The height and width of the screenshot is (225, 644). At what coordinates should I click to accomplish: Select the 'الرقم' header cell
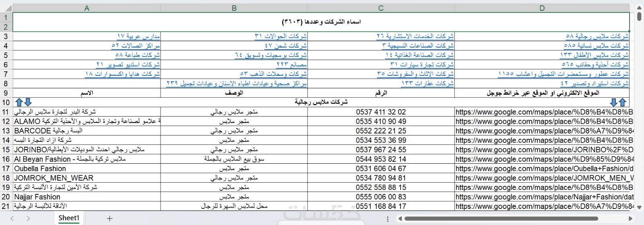pos(381,93)
